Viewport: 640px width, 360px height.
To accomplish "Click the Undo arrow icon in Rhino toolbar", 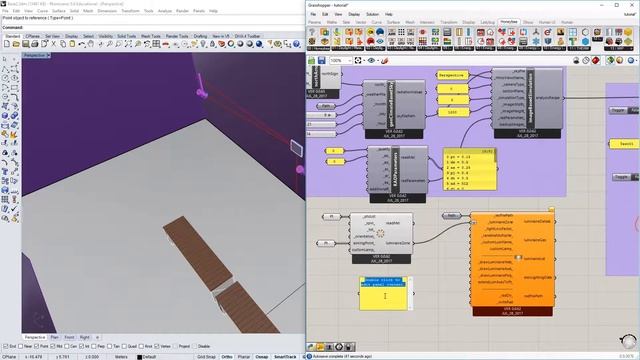I will (82, 44).
